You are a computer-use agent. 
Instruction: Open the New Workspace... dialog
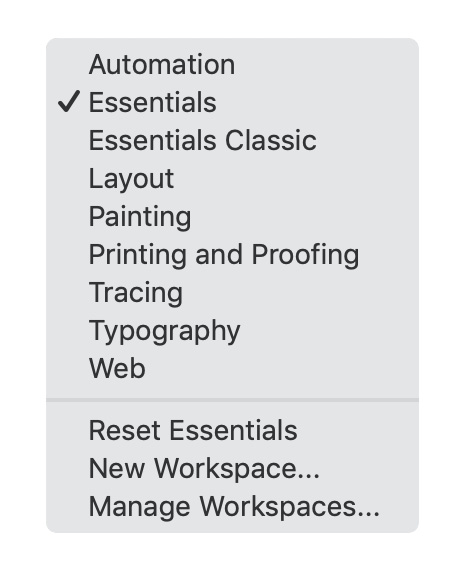tap(232, 468)
